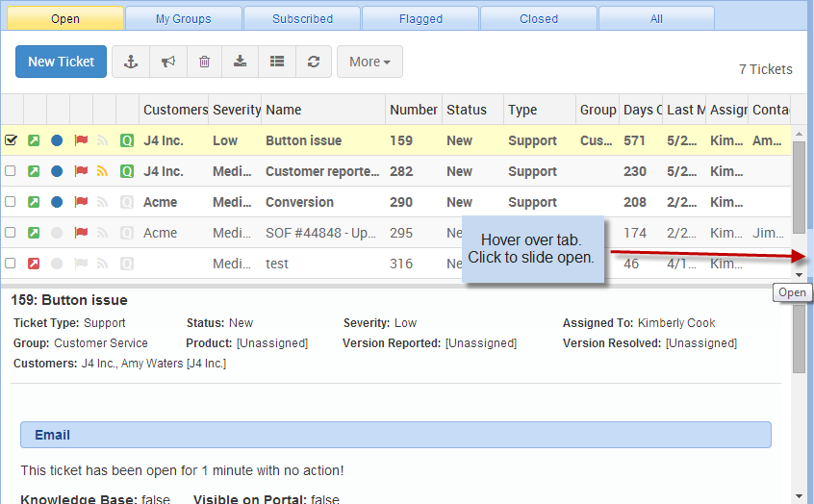Toggle red flag on ticket 295

coord(81,233)
